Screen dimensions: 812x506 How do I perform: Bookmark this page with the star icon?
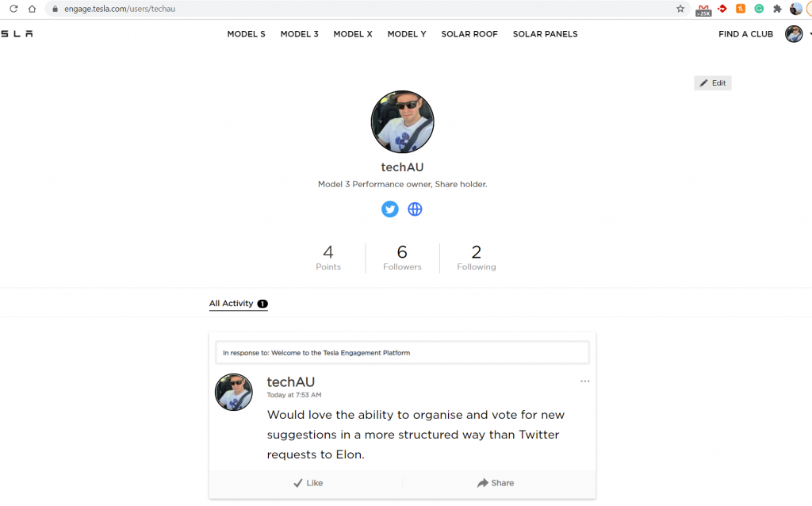[680, 9]
